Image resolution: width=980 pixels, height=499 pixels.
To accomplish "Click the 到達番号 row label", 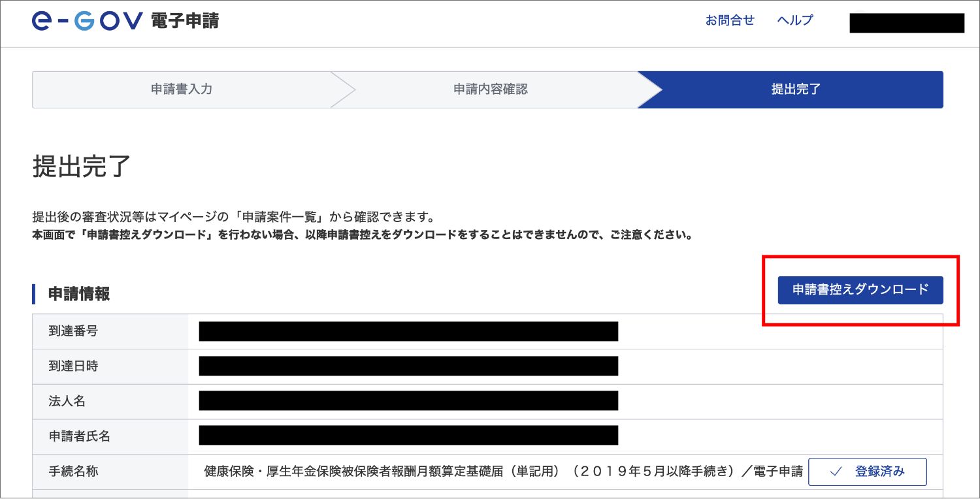I will pyautogui.click(x=73, y=331).
